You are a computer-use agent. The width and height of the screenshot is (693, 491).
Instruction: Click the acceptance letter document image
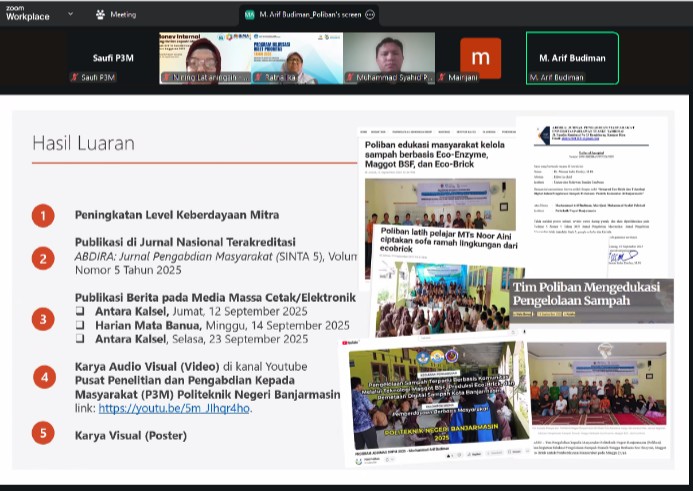point(591,197)
